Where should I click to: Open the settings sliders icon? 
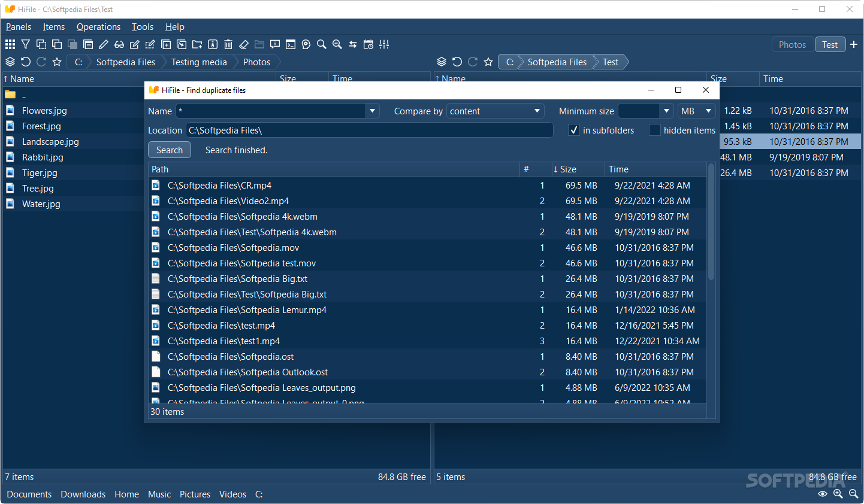coord(384,44)
